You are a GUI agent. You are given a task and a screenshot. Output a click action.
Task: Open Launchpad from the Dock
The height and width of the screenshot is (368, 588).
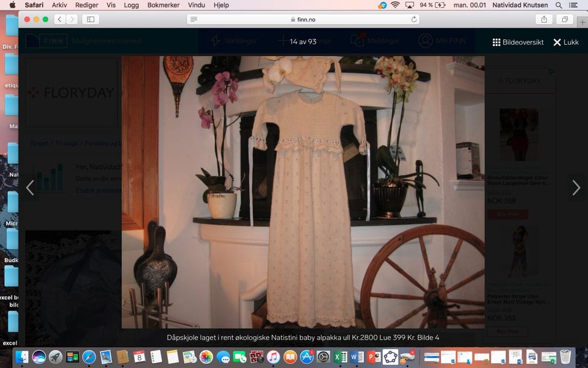pyautogui.click(x=56, y=357)
